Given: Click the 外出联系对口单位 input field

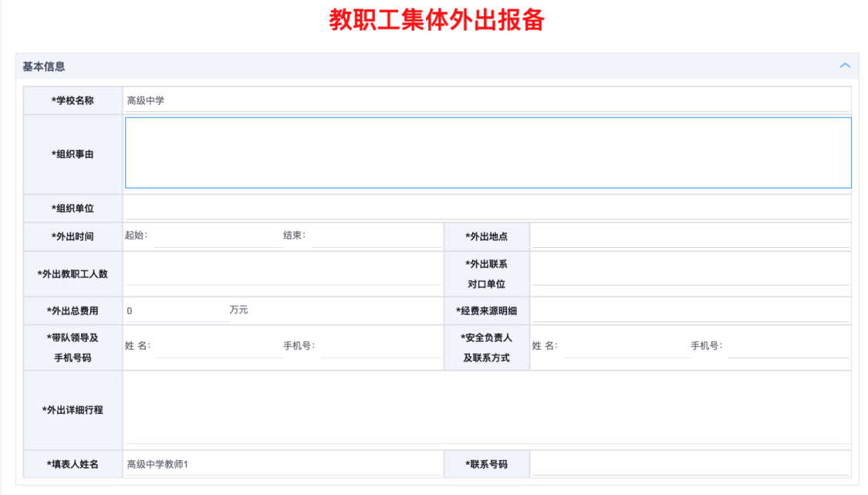Looking at the screenshot, I should click(x=691, y=273).
